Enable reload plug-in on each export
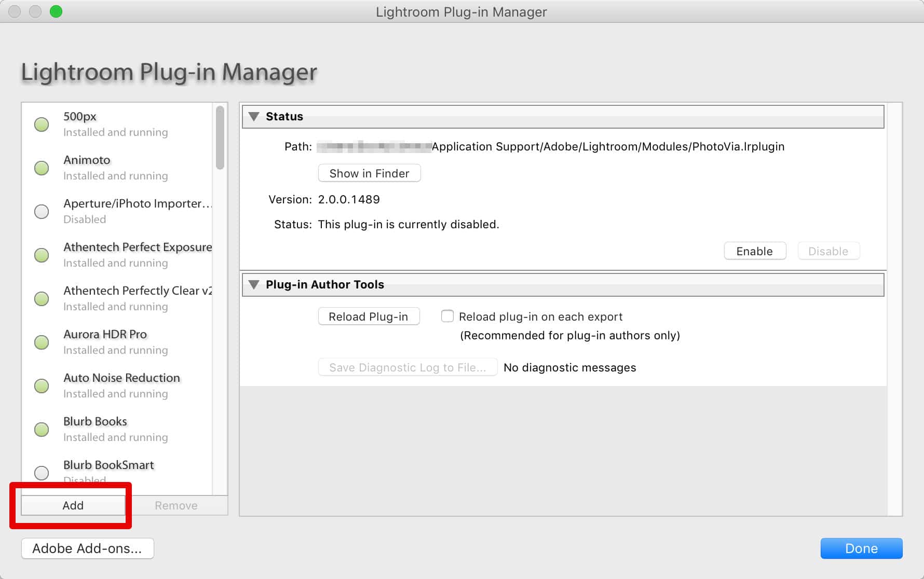 pos(447,316)
